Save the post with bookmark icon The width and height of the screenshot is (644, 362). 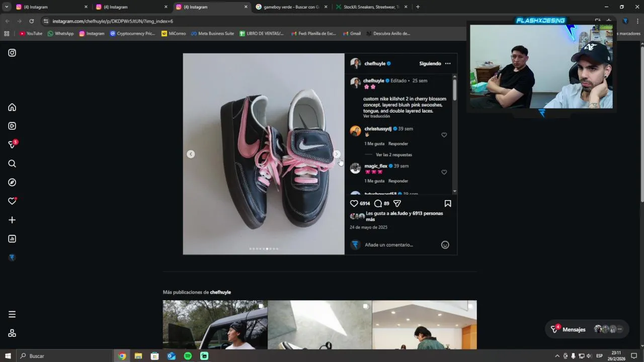(x=448, y=204)
